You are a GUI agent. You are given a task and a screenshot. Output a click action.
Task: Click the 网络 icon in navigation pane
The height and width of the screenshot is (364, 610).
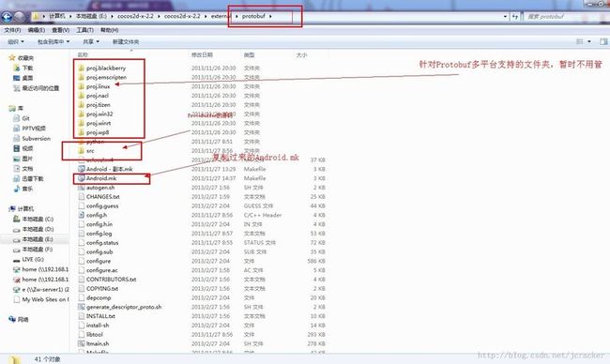point(12,319)
